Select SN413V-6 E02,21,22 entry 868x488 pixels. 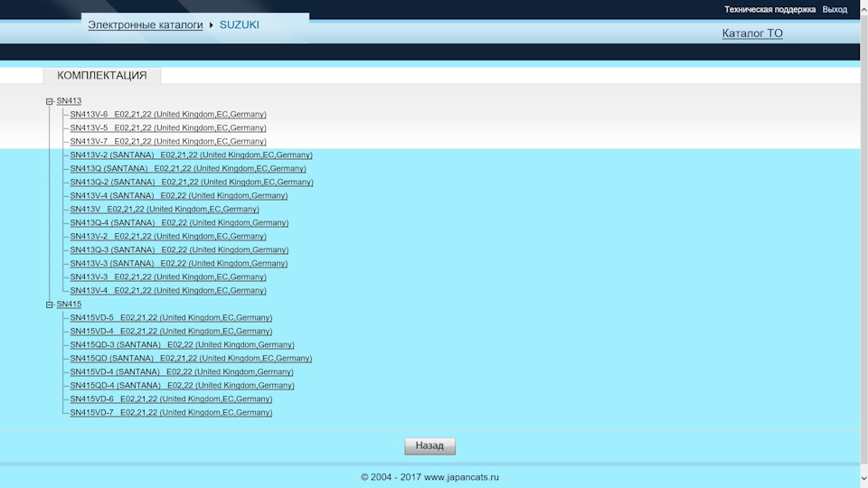pos(168,115)
